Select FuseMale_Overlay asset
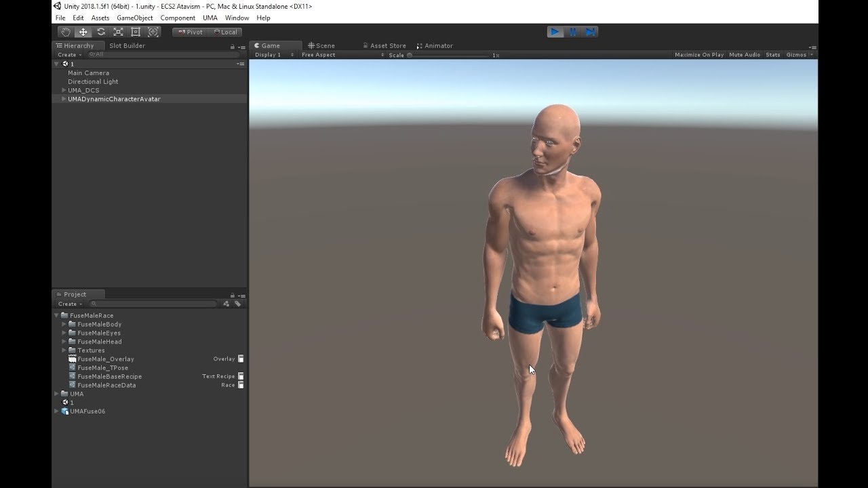 [x=106, y=359]
